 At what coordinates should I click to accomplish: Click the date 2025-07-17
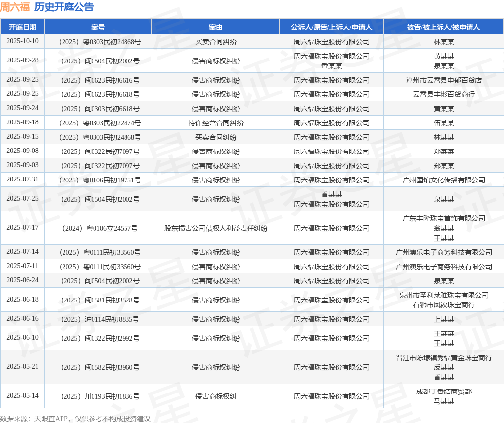(23, 227)
